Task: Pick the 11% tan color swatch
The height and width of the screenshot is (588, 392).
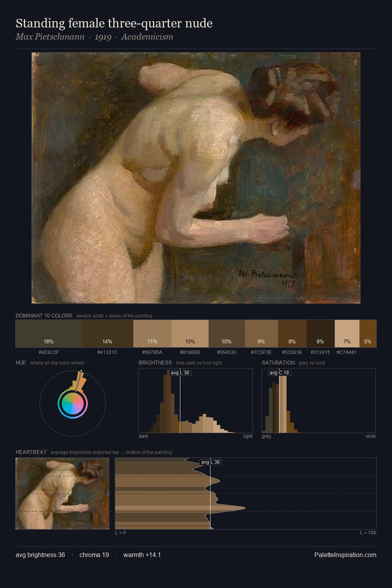Action: click(x=152, y=334)
